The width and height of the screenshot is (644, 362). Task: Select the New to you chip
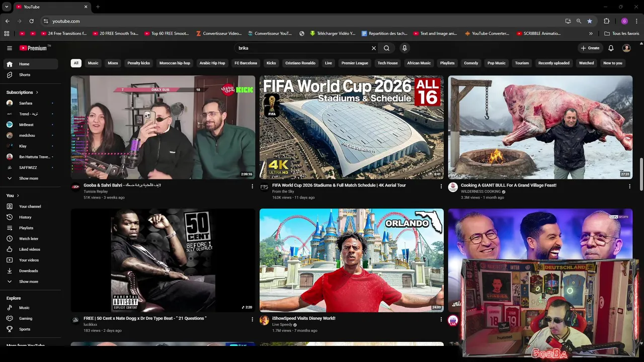click(613, 63)
